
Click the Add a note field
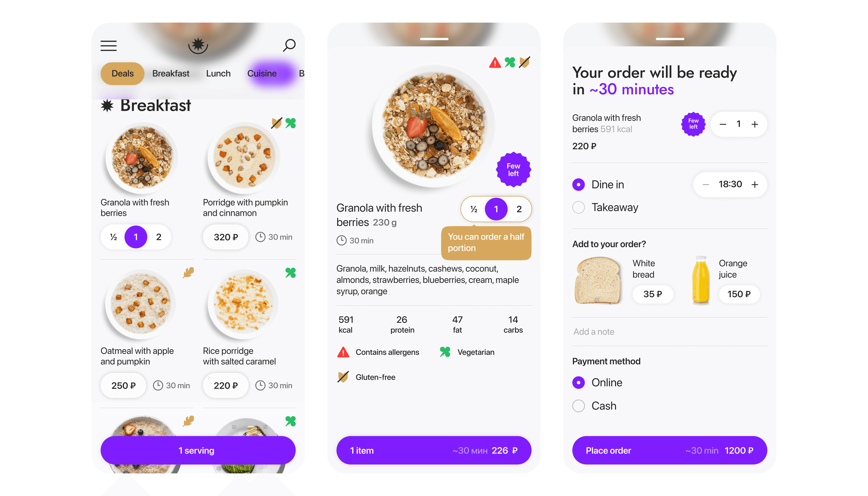tap(669, 332)
